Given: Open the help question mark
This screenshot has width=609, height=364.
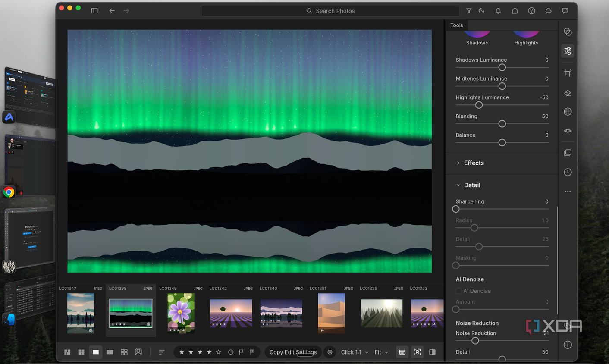Looking at the screenshot, I should click(x=531, y=11).
